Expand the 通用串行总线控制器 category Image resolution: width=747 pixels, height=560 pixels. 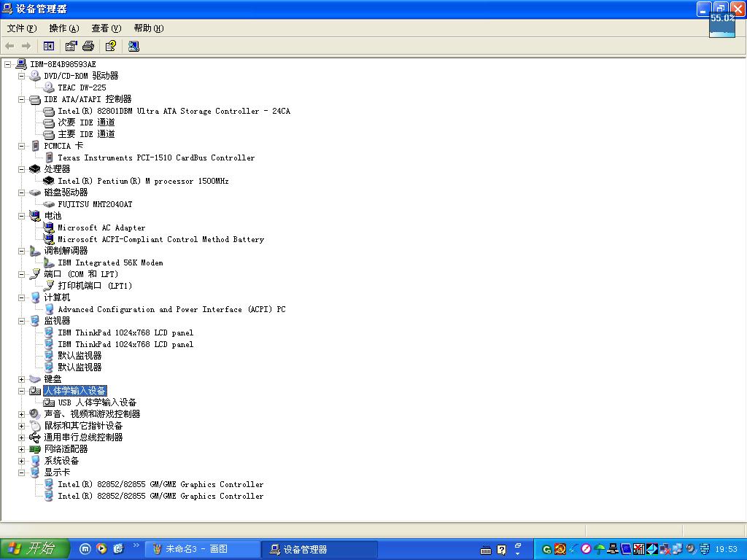(21, 437)
